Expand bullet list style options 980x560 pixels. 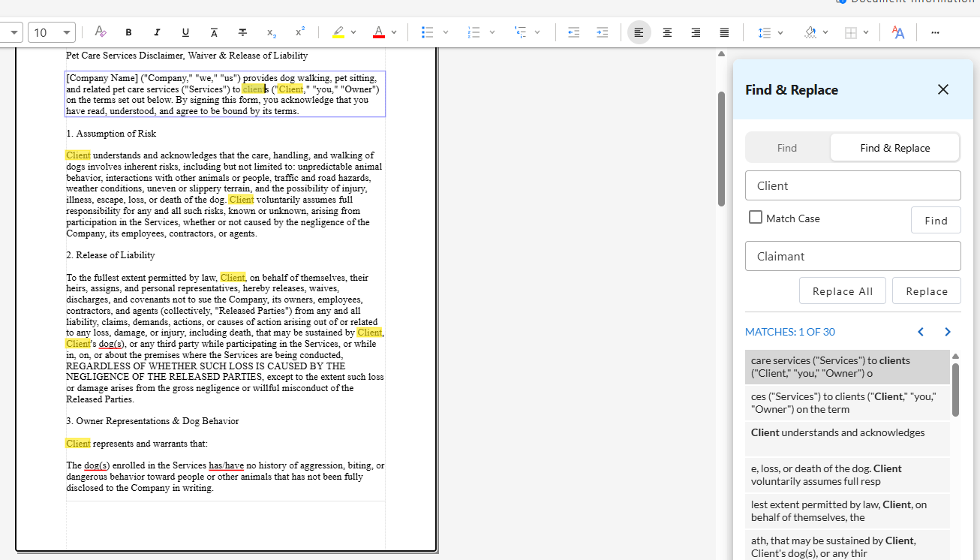pos(446,32)
